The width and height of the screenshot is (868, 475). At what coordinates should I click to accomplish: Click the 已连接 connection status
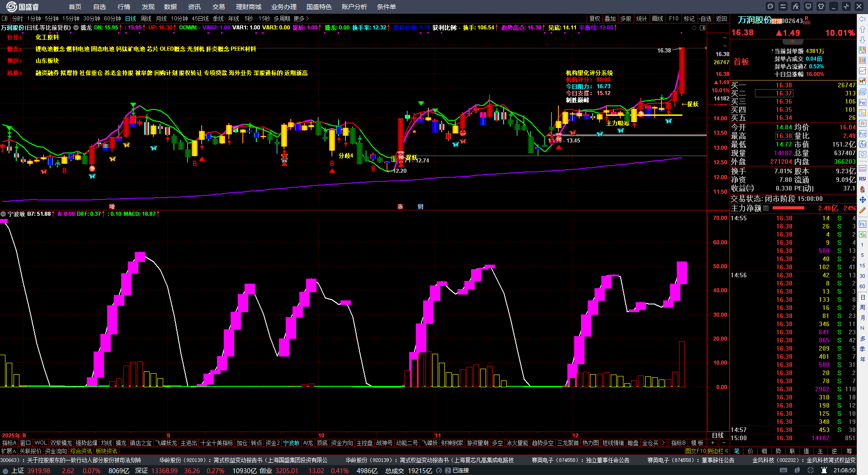point(460,470)
